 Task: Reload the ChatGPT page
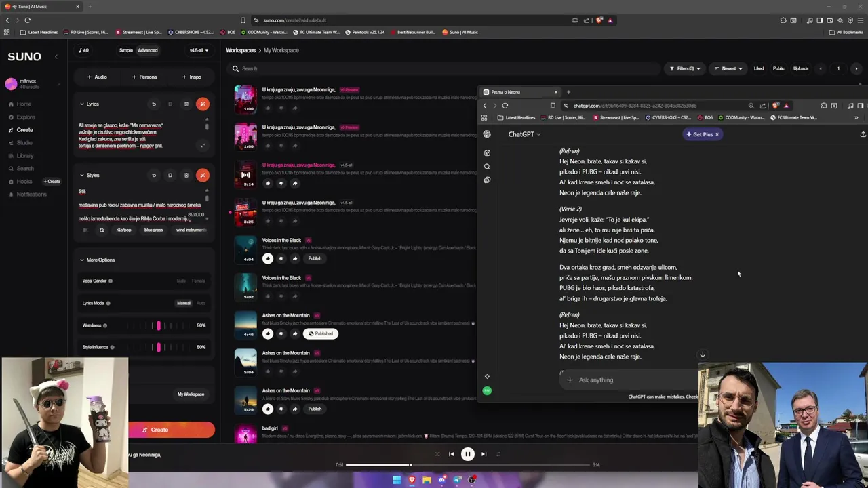click(505, 106)
